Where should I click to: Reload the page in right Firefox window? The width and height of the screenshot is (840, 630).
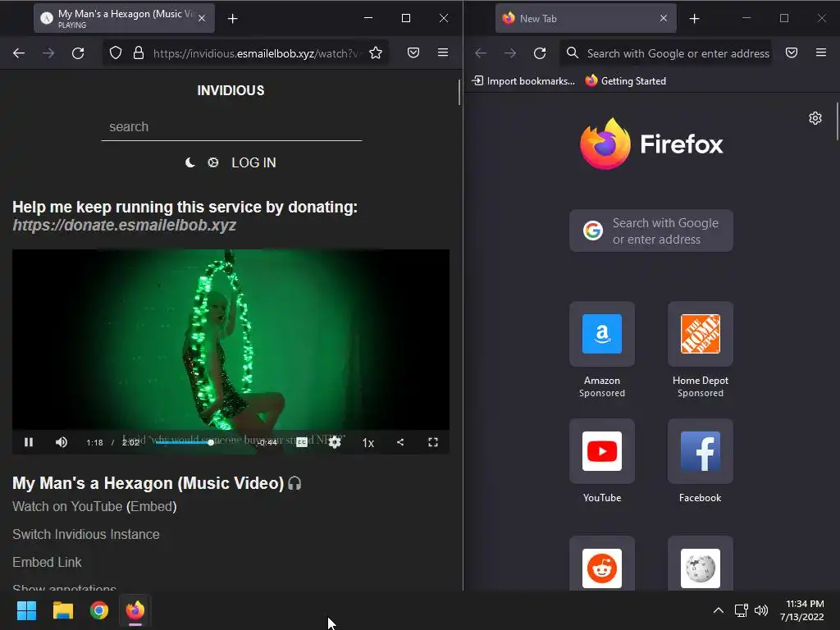click(x=540, y=53)
